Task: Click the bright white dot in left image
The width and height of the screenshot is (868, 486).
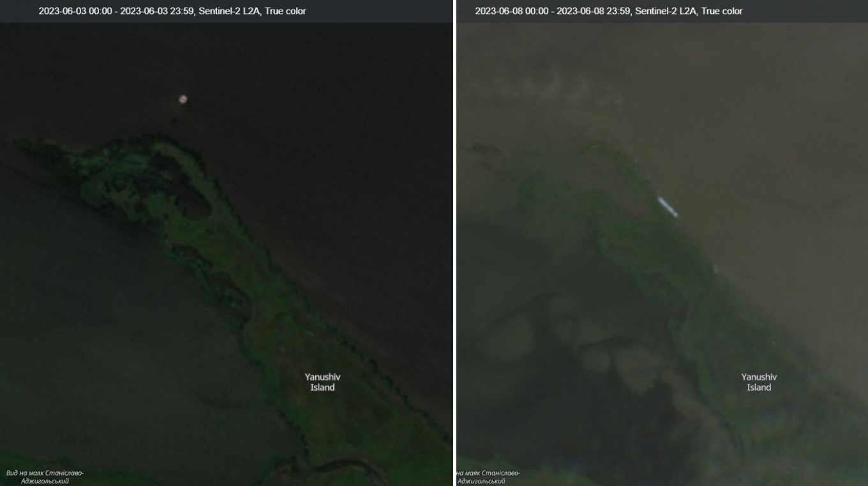Action: (x=183, y=99)
